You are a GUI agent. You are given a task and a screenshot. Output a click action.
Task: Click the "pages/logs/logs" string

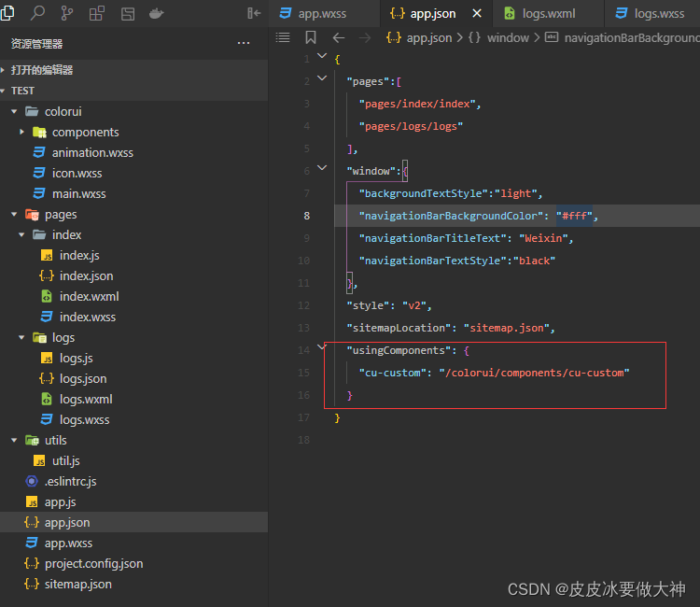[x=411, y=126]
